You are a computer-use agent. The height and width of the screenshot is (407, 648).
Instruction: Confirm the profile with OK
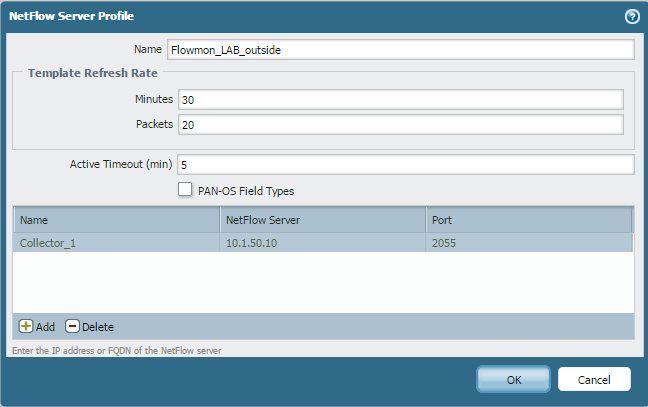point(513,379)
